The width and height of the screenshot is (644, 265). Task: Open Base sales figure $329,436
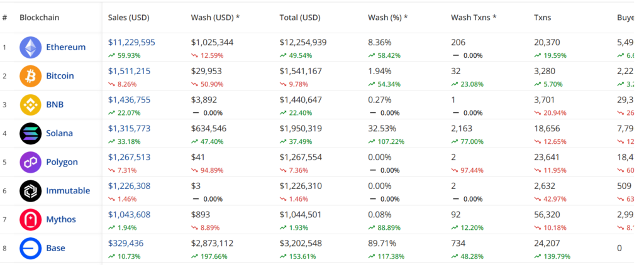click(126, 243)
